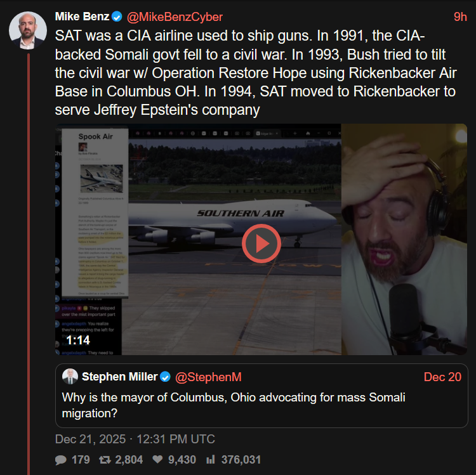Click the Dec 20 quoted post date

coord(442,377)
